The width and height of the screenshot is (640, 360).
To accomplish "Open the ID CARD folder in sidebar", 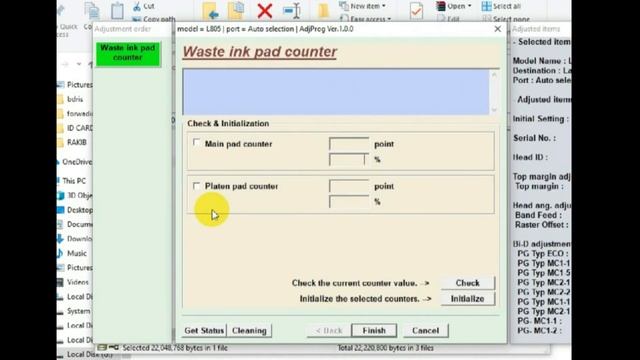I will click(75, 128).
